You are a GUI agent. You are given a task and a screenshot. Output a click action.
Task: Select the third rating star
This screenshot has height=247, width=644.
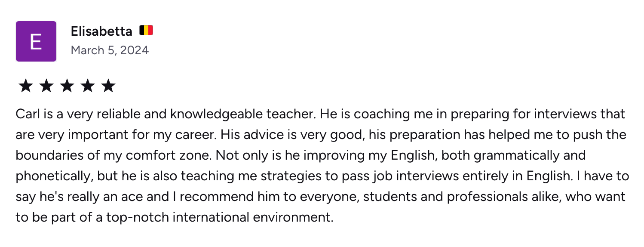point(67,86)
